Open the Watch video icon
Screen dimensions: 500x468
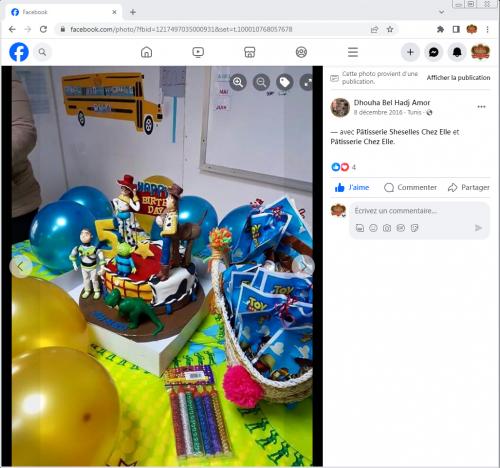[x=198, y=52]
